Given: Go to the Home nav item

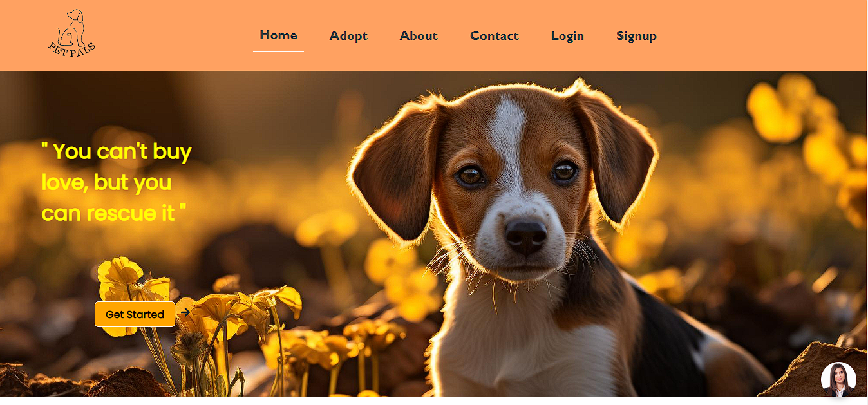Looking at the screenshot, I should [278, 35].
